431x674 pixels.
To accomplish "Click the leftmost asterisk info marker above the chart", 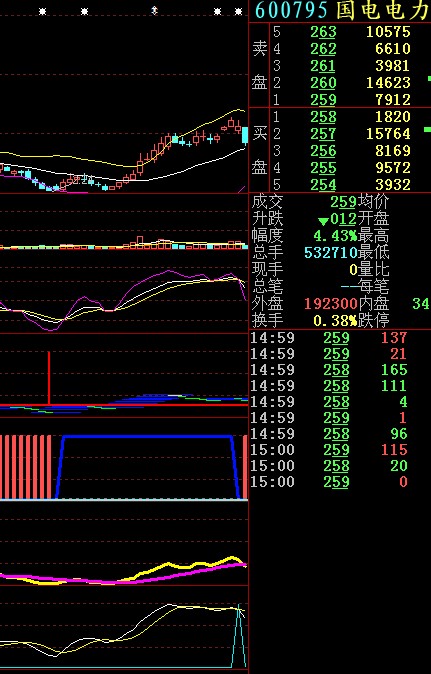I will click(42, 12).
